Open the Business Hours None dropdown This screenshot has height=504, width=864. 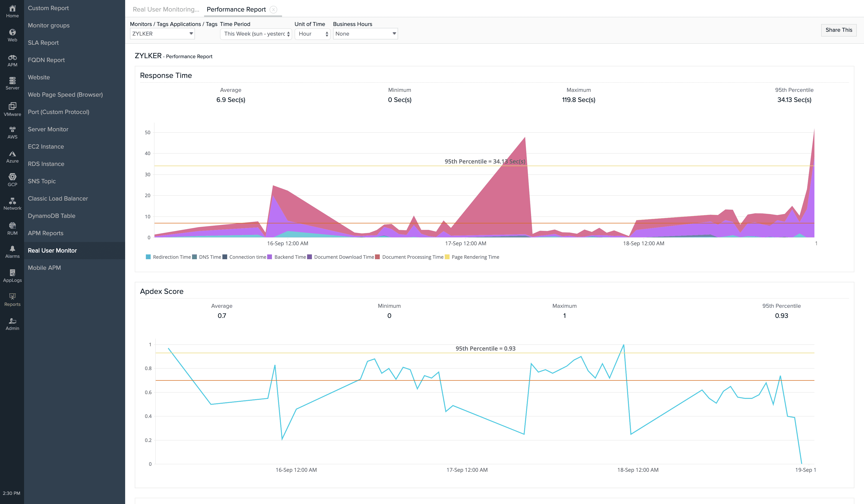(x=365, y=34)
